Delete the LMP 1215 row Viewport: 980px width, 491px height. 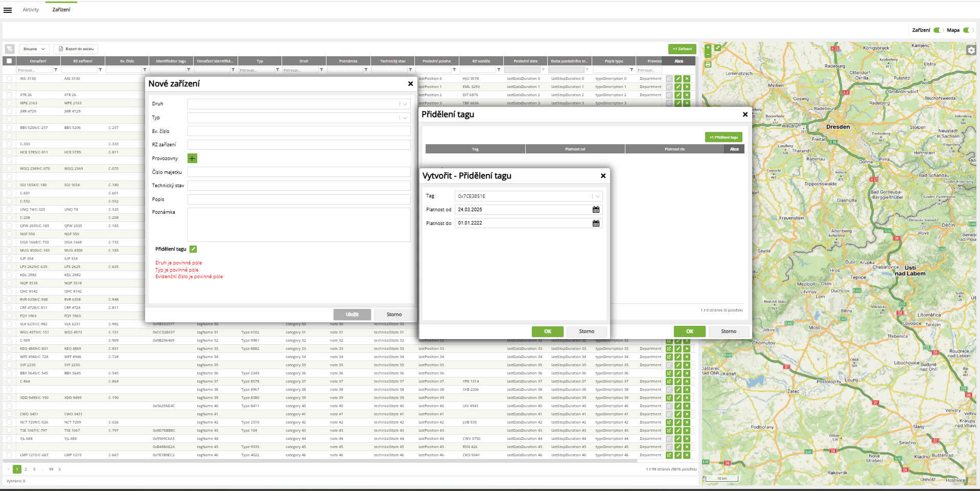point(687,455)
